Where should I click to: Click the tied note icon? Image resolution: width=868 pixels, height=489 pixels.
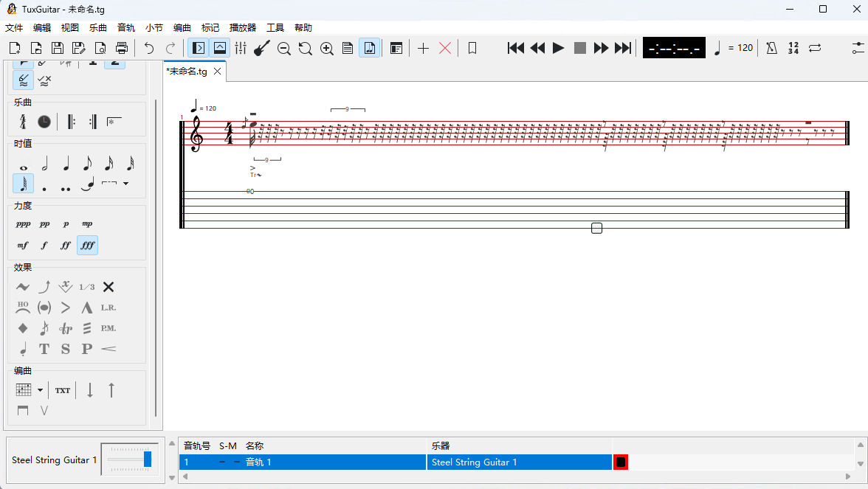pyautogui.click(x=87, y=184)
